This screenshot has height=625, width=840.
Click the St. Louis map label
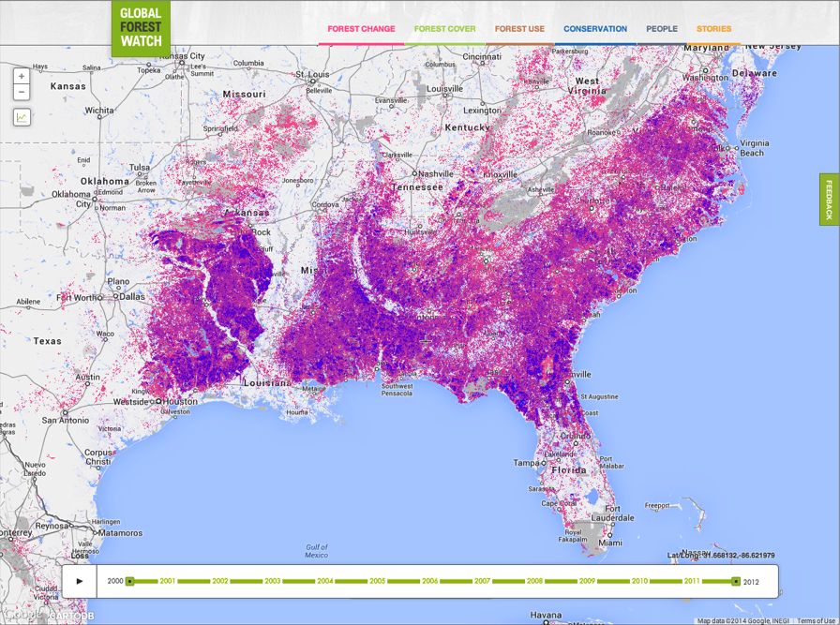(312, 74)
